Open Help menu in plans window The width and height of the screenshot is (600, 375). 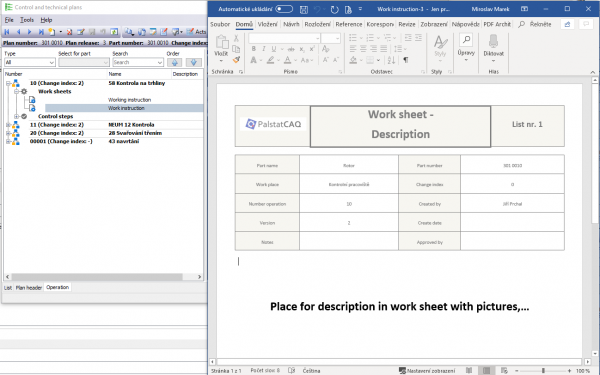click(x=46, y=20)
